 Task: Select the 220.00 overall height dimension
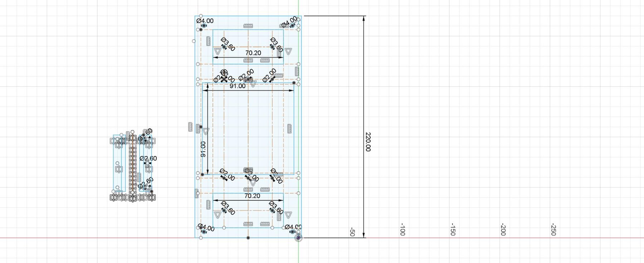368,142
